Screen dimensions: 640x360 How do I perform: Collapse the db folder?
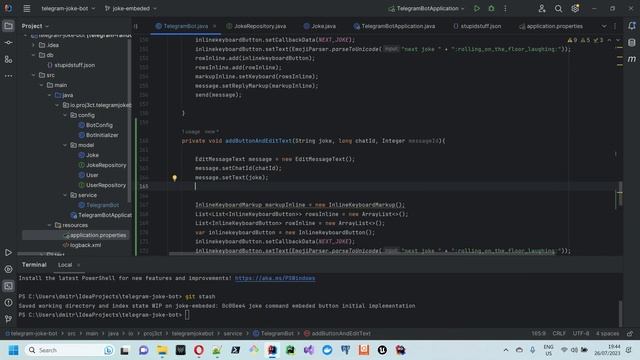pos(33,55)
